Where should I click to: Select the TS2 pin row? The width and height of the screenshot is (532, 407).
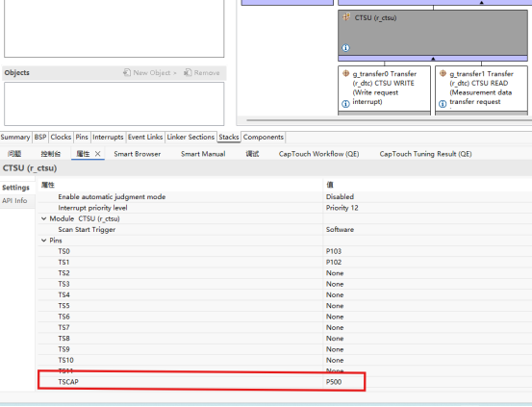click(285, 273)
